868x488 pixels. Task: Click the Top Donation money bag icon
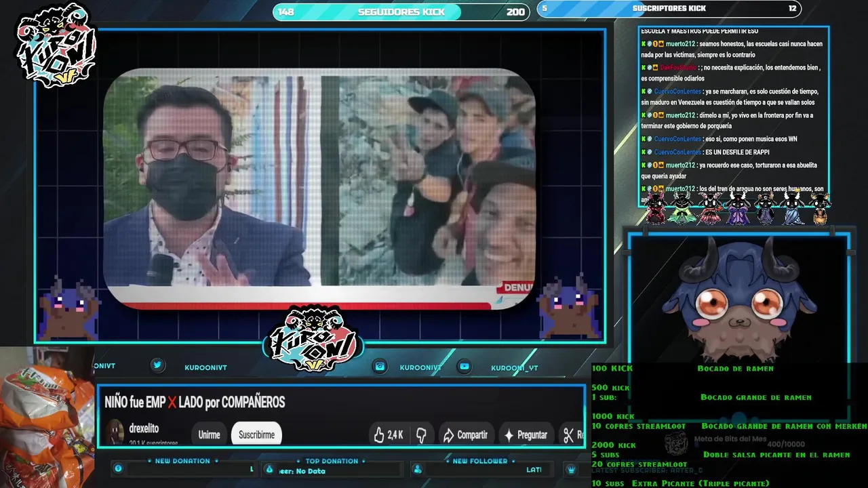(x=269, y=469)
